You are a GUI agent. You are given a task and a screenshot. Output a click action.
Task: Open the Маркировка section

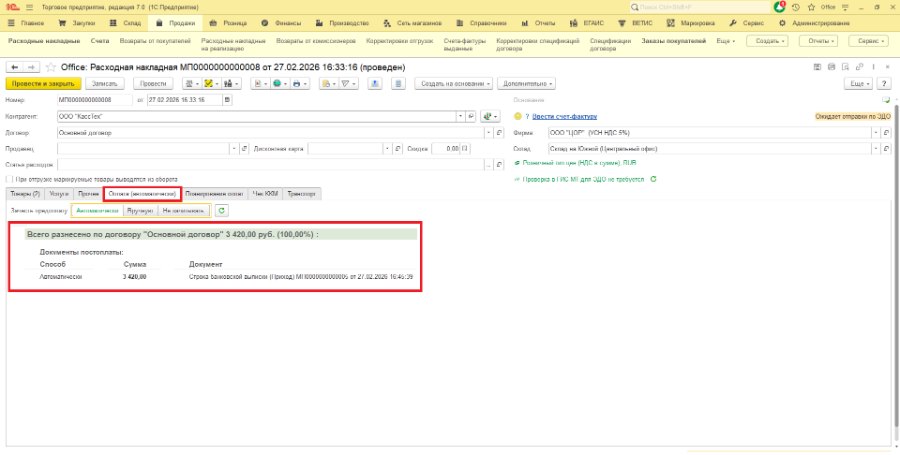tap(690, 24)
